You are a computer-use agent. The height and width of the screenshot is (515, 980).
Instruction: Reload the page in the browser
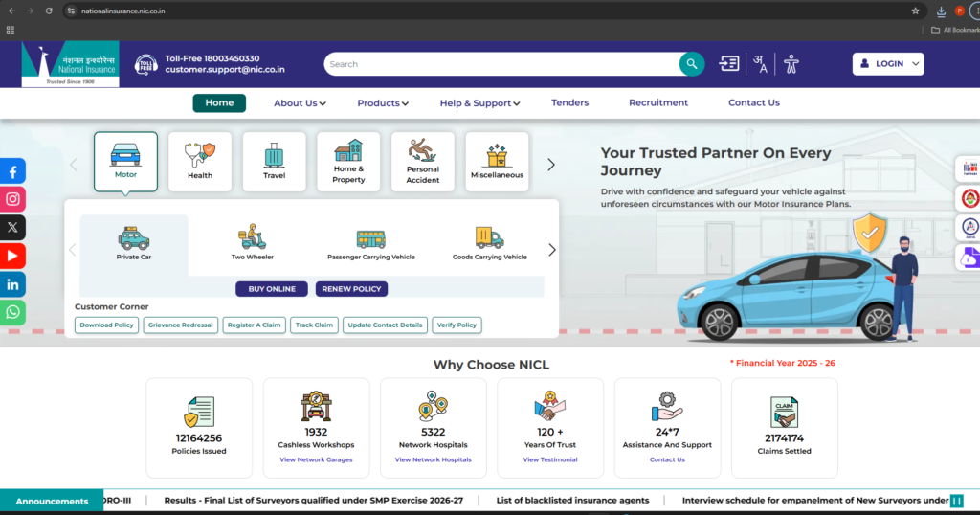(x=49, y=11)
